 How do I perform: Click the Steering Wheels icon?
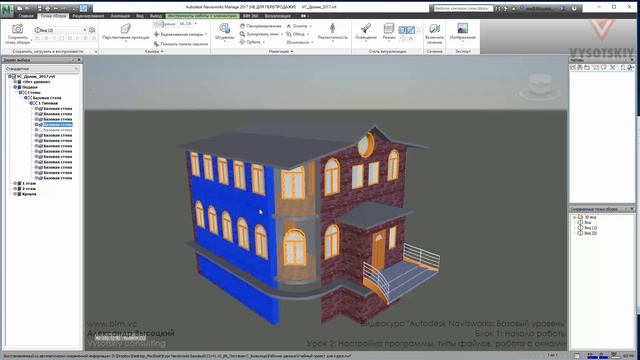point(224,28)
